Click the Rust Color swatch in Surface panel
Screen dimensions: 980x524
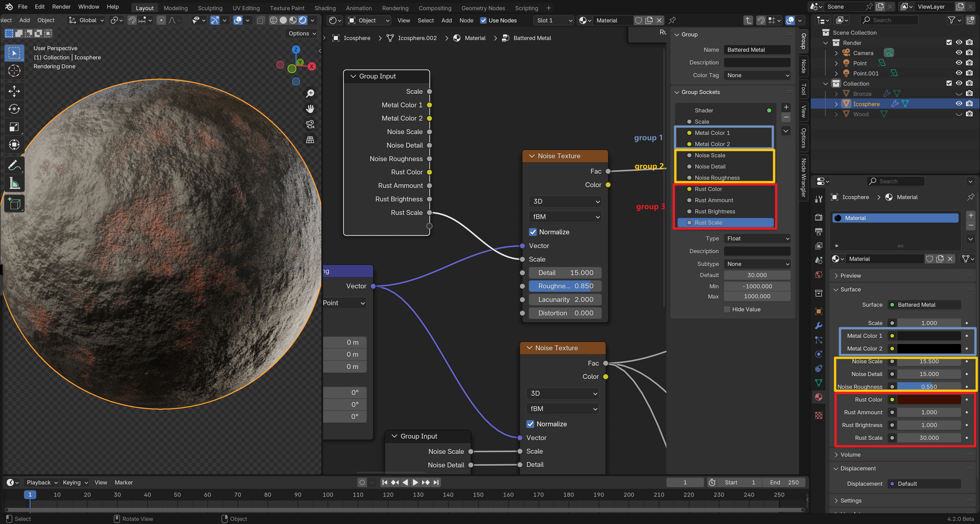coord(929,400)
